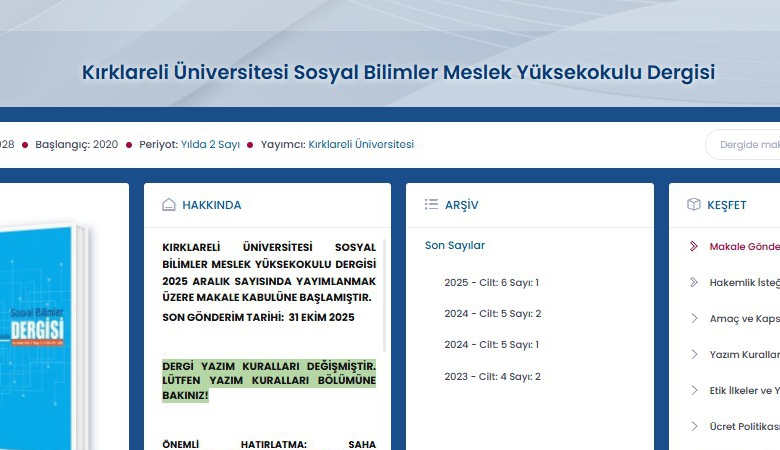Click the arrow icon beside Makale Gönder
Screen dimensions: 780x450
694,246
